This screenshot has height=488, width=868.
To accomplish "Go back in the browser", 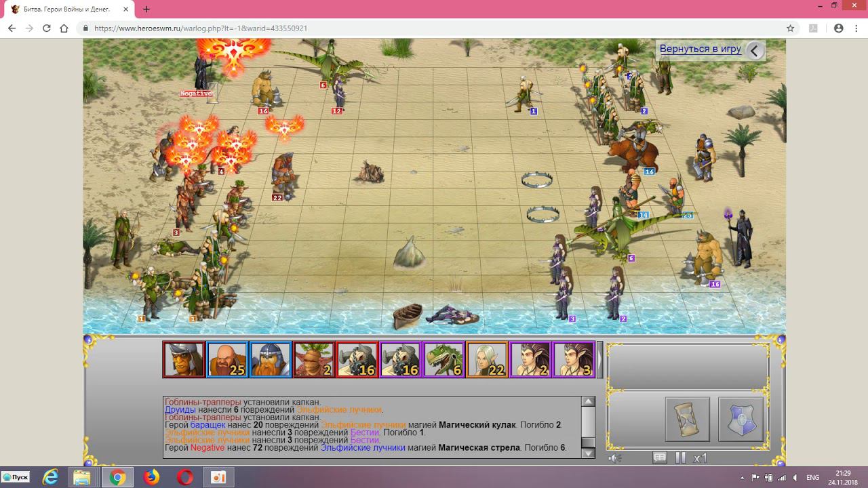I will 12,28.
